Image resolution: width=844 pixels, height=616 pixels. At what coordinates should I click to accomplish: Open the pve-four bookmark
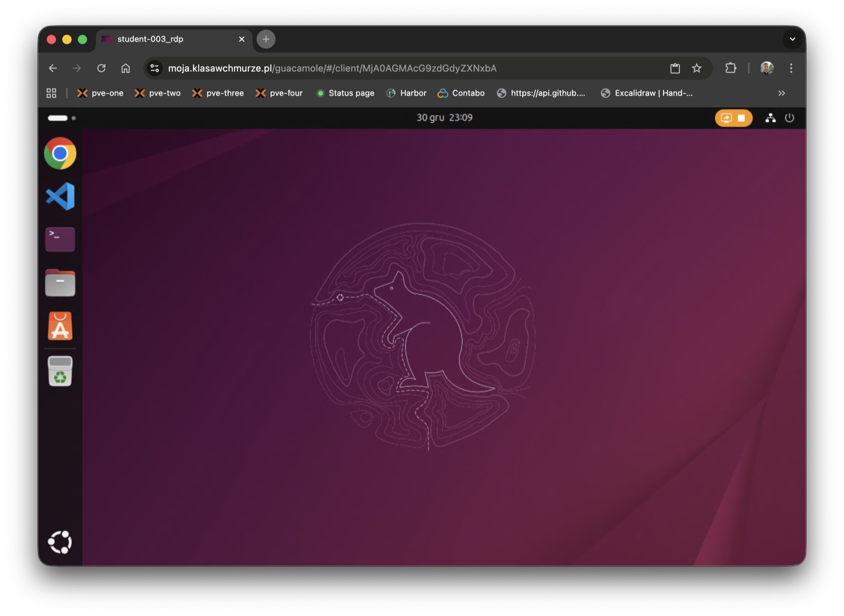click(279, 93)
